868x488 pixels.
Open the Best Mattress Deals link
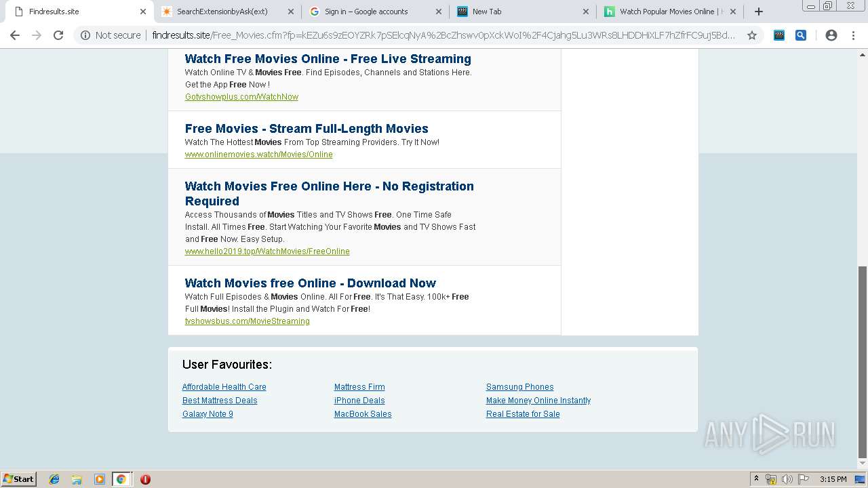pyautogui.click(x=220, y=401)
